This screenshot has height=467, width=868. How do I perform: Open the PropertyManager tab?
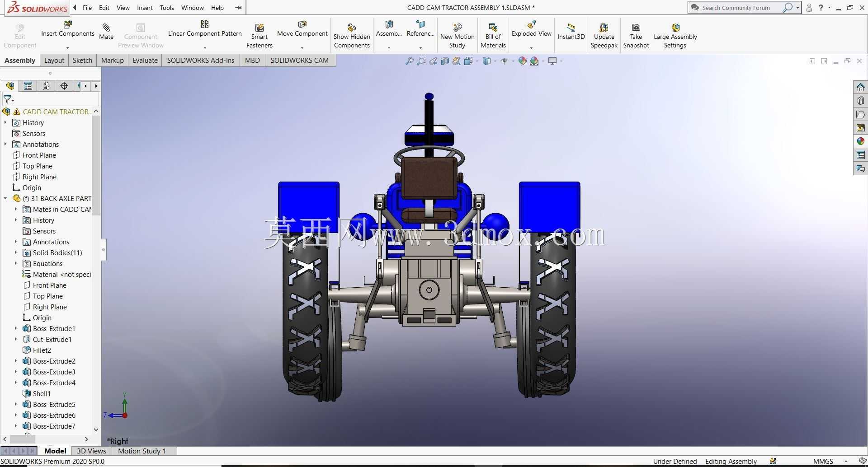pyautogui.click(x=28, y=86)
